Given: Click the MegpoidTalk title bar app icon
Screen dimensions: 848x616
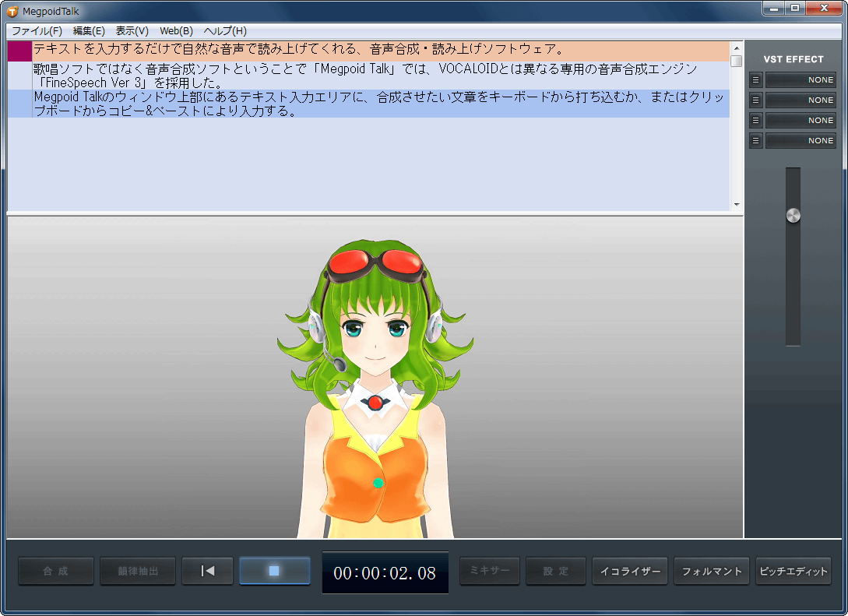Looking at the screenshot, I should point(12,12).
